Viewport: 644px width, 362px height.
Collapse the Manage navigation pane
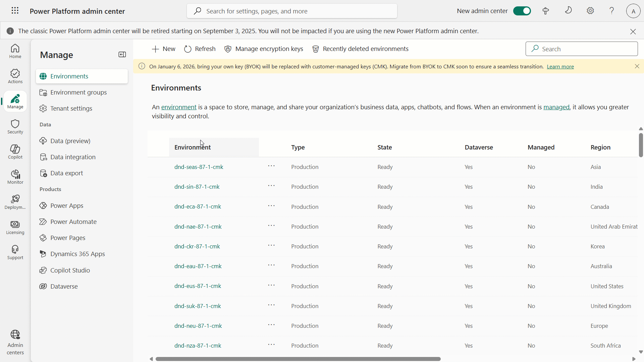[122, 55]
